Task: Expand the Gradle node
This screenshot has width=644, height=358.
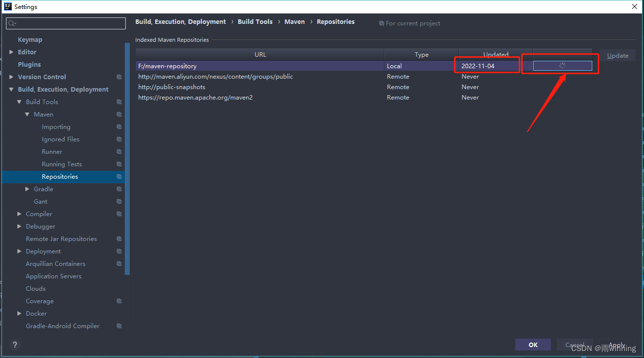Action: tap(27, 189)
